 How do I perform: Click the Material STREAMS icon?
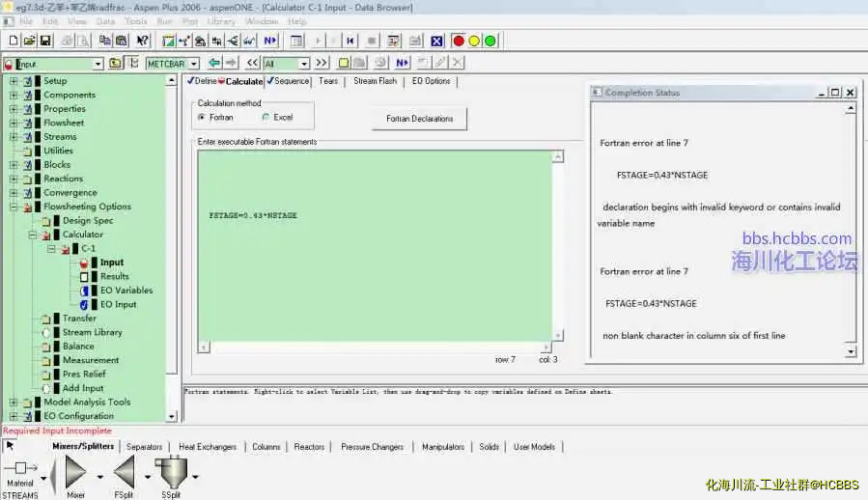point(19,468)
